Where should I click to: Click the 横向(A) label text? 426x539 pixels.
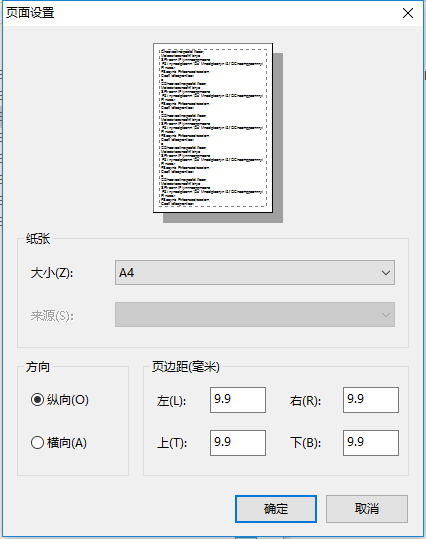coord(67,442)
